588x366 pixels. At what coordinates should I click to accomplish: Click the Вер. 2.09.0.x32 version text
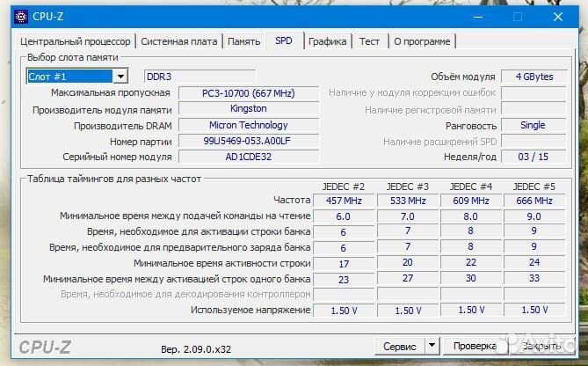[196, 349]
